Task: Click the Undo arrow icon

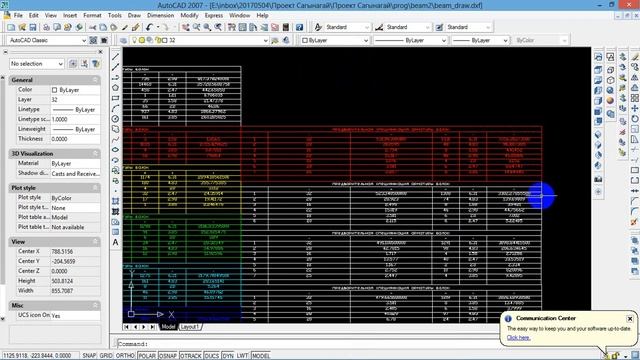Action: tap(149, 27)
